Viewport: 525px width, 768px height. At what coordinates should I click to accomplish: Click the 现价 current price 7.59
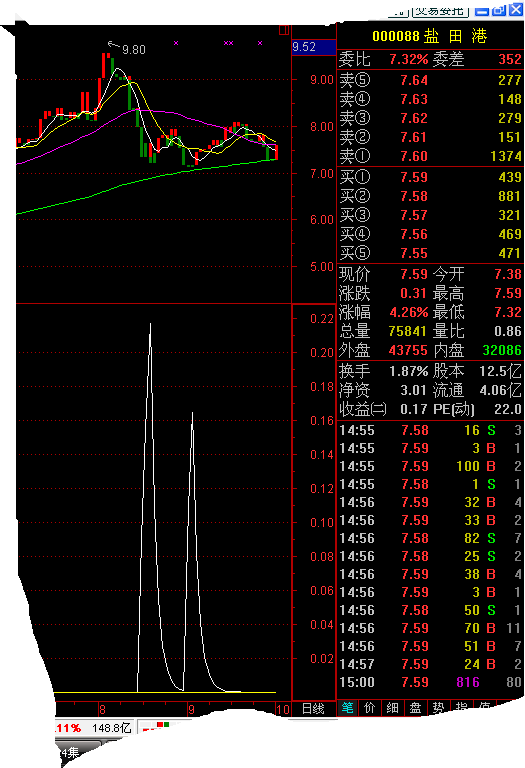(x=414, y=274)
